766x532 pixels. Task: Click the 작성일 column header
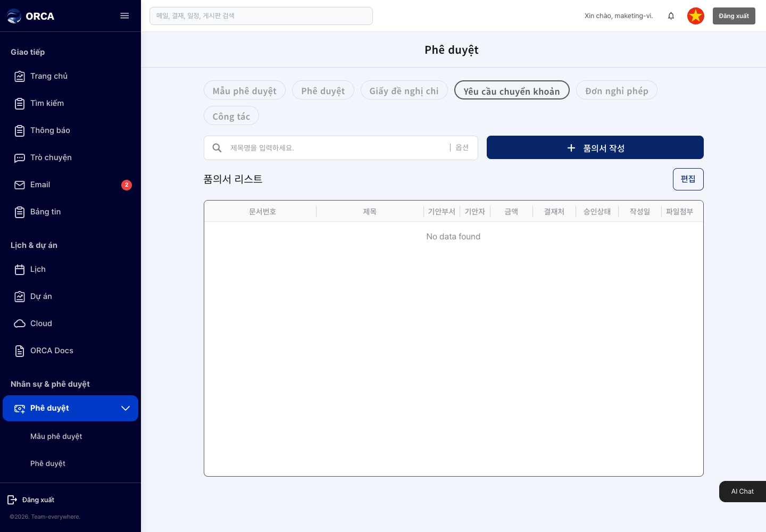click(x=640, y=212)
